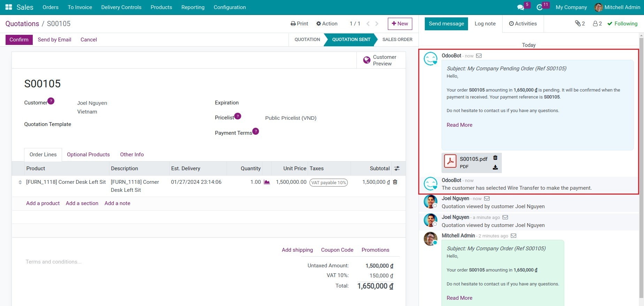Click the forecast chart icon beside quantity
Screen dimensions: 644x306
click(x=267, y=182)
